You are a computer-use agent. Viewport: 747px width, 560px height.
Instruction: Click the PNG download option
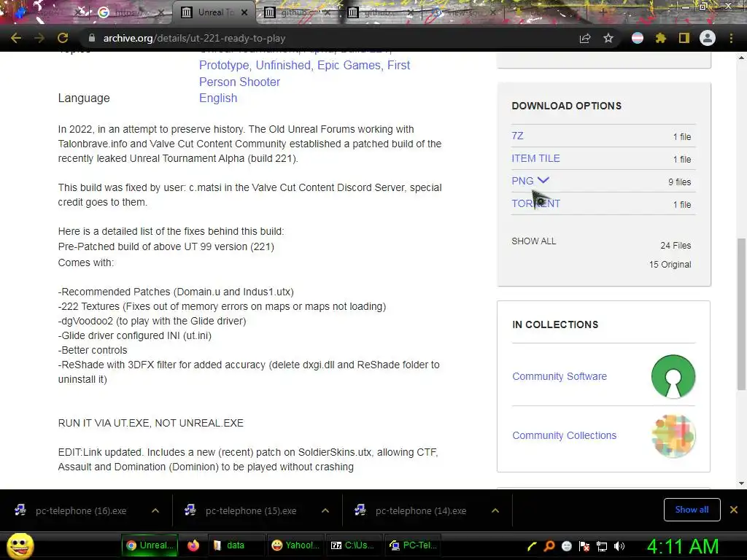tap(522, 181)
